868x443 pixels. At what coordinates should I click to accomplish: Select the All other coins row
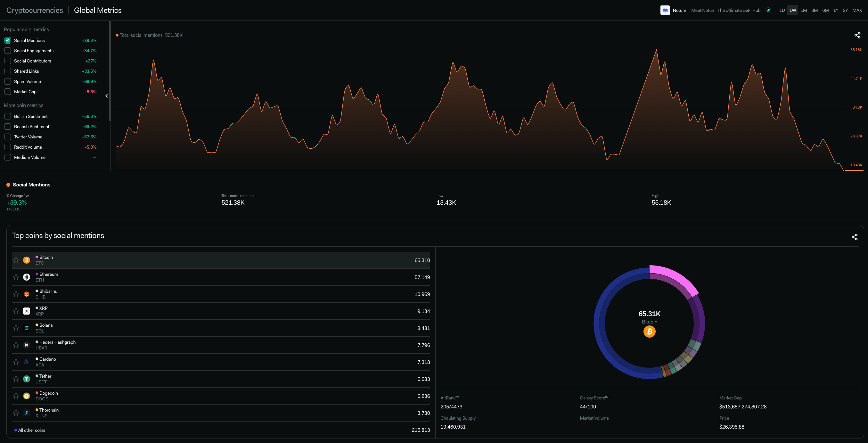[32, 430]
